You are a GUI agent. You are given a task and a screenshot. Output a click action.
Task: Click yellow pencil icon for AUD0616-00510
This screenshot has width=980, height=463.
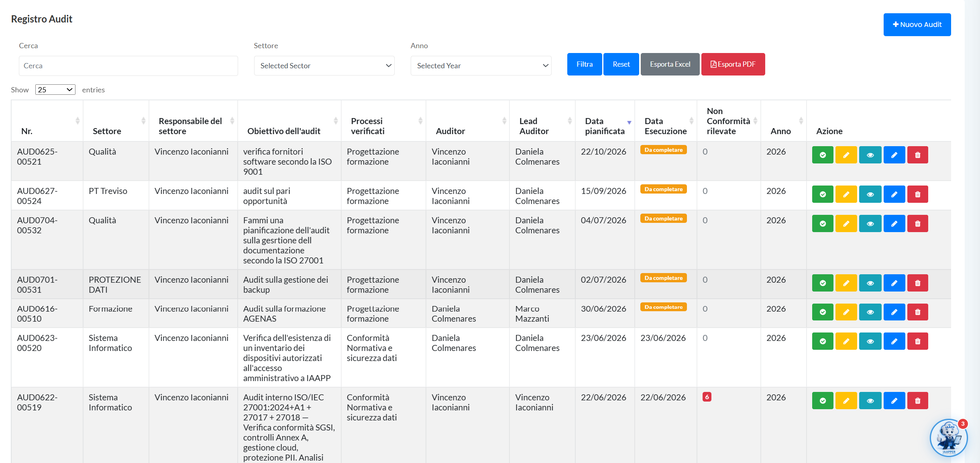click(x=846, y=312)
